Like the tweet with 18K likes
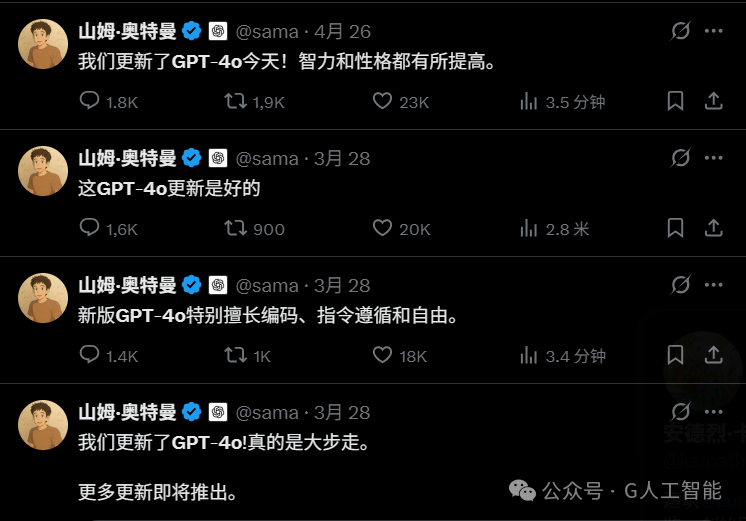Viewport: 746px width, 521px height. click(400, 355)
